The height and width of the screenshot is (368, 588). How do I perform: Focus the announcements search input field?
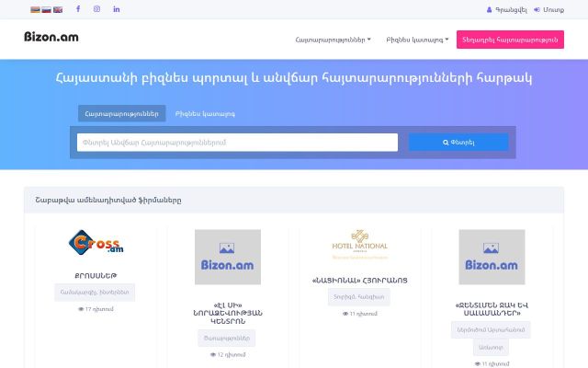tap(237, 143)
